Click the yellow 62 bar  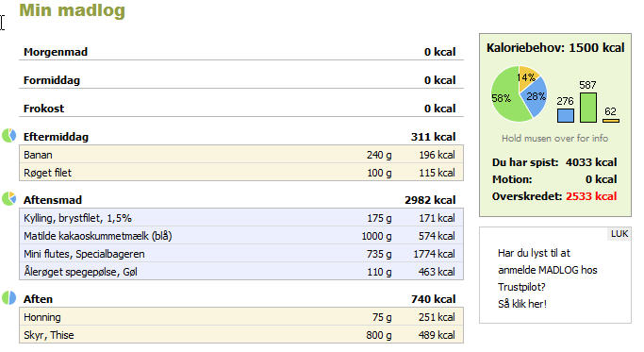point(611,121)
